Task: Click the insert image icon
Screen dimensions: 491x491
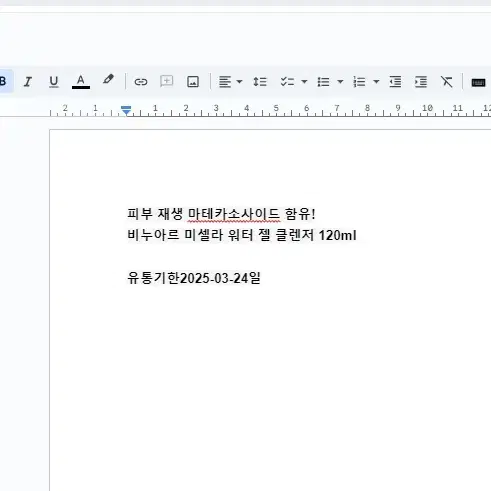Action: coord(193,82)
